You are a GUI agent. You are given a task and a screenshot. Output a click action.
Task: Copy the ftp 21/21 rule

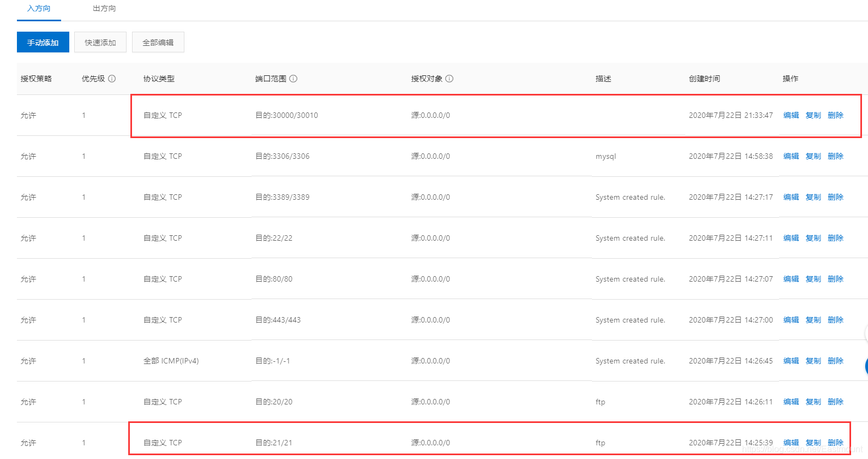coord(813,443)
